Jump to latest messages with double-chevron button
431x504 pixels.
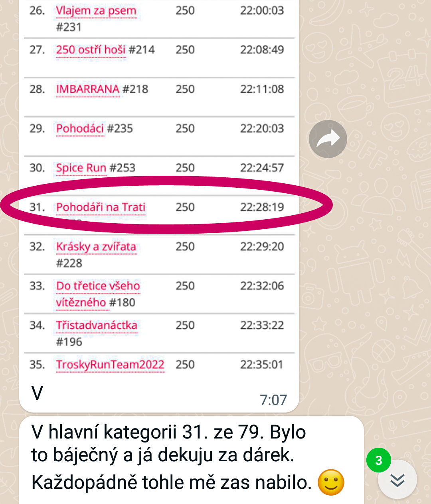(x=397, y=480)
